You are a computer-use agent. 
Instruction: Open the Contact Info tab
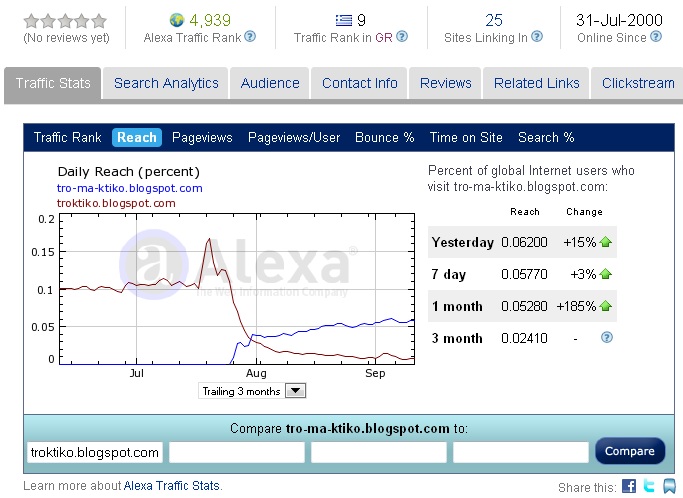click(x=359, y=83)
